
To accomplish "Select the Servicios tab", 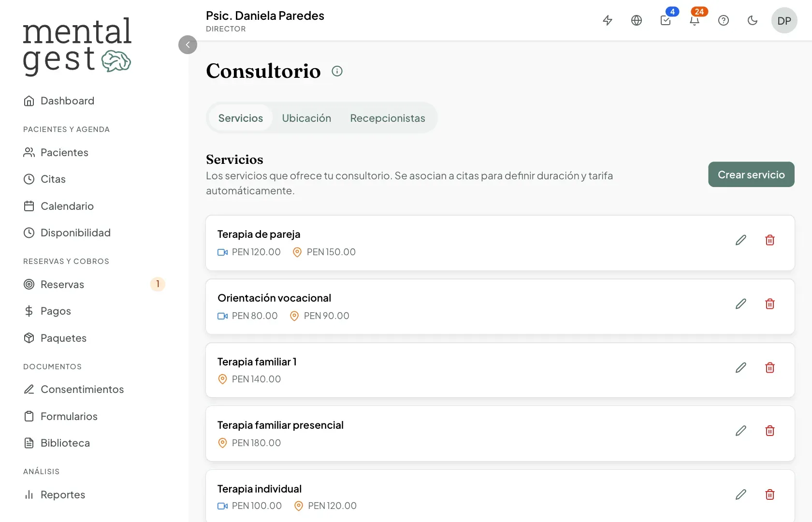I will click(x=241, y=118).
